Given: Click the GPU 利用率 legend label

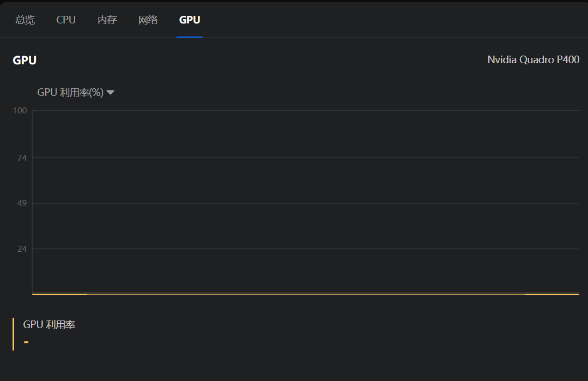Looking at the screenshot, I should pyautogui.click(x=49, y=325).
